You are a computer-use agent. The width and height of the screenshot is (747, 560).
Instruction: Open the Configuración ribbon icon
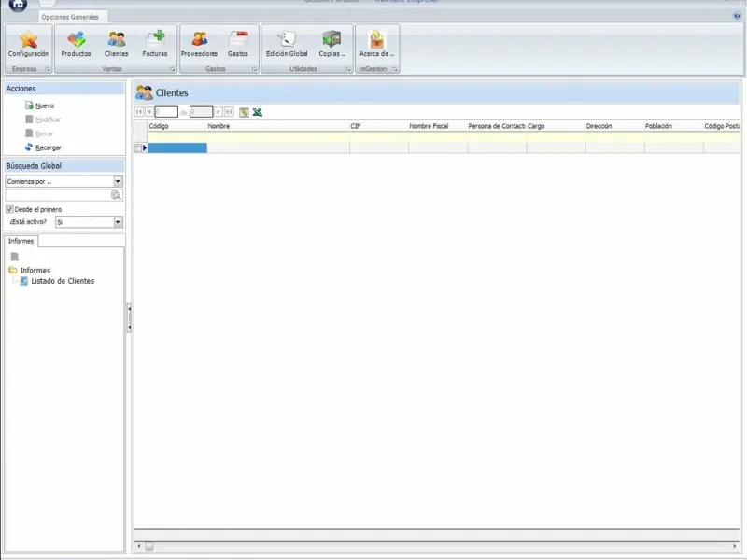[28, 44]
